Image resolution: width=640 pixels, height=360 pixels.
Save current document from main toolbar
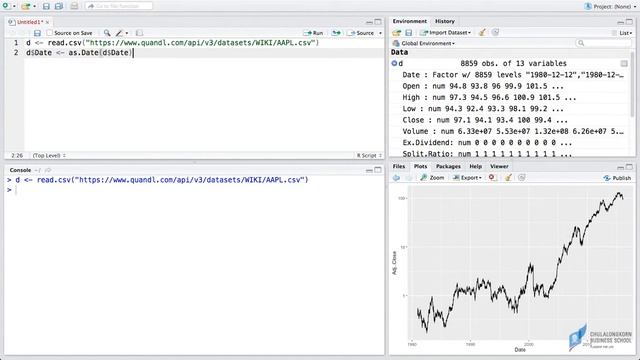(x=46, y=6)
